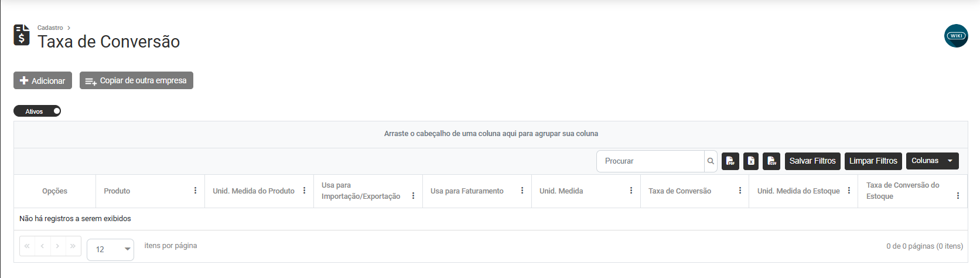The image size is (980, 278).
Task: Open the WIKI help icon
Action: (x=956, y=36)
